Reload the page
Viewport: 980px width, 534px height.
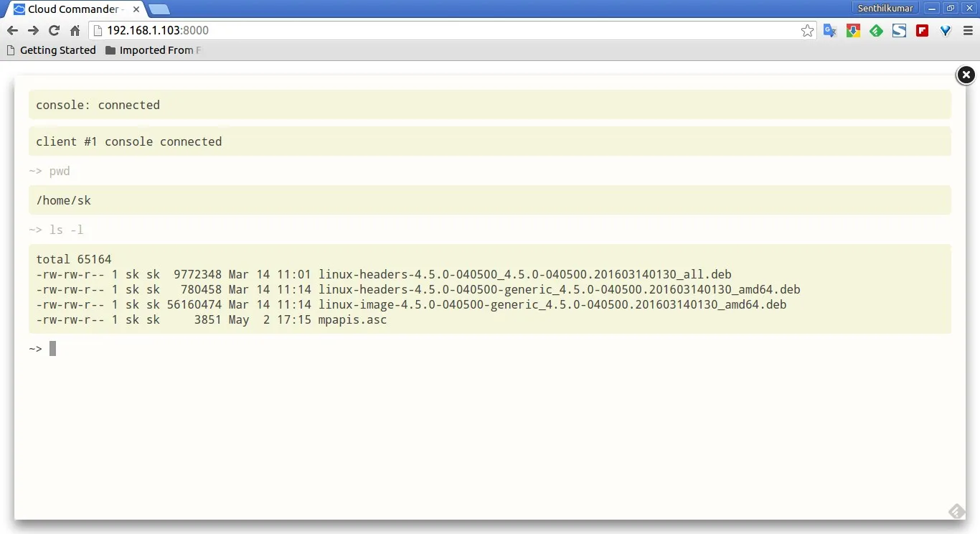[54, 31]
